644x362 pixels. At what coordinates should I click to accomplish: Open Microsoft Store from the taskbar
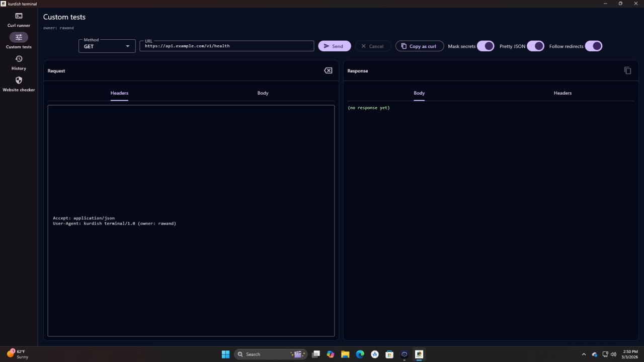389,354
